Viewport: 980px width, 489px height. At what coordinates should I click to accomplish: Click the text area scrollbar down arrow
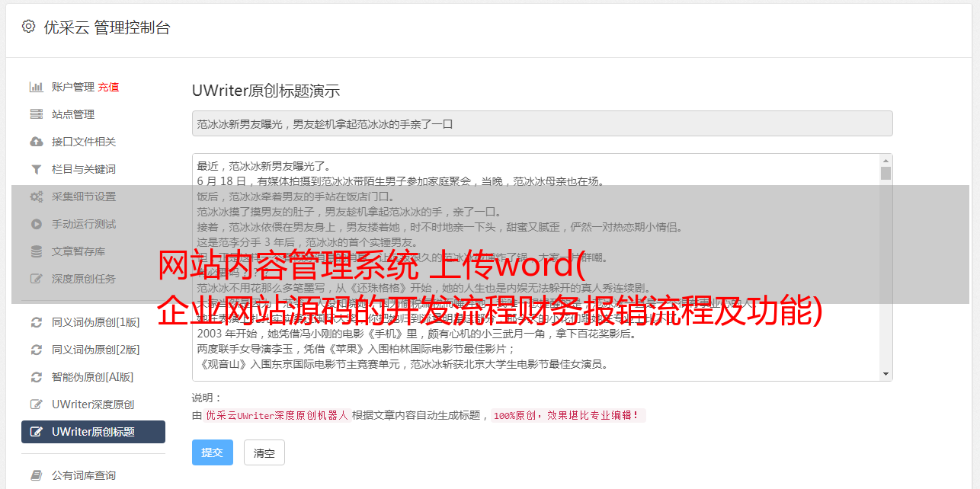tap(886, 374)
